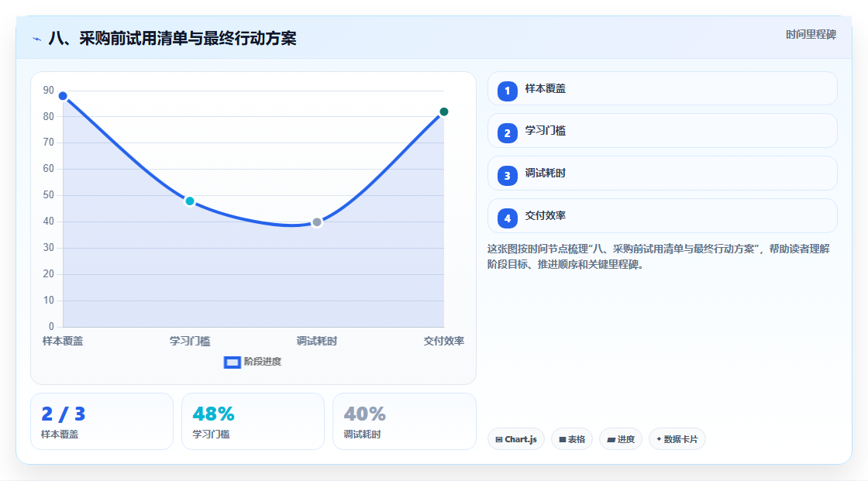Viewport: 868px width, 481px height.
Task: Open the 表格 tag
Action: [x=572, y=439]
